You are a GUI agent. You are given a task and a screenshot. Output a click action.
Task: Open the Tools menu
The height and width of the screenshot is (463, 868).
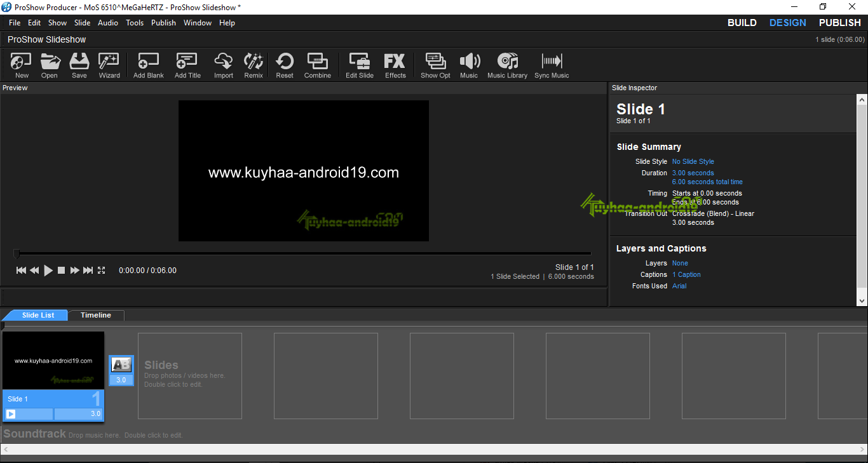pyautogui.click(x=135, y=23)
